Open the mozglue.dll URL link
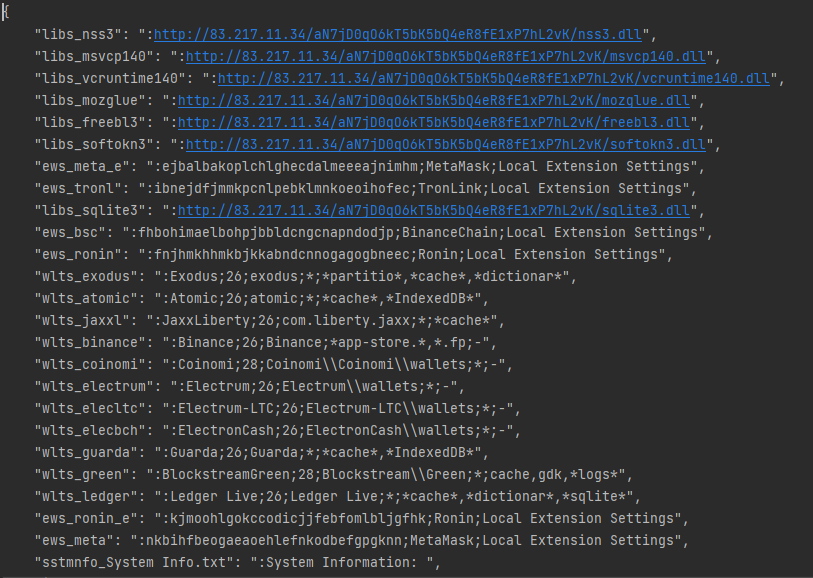The image size is (813, 578). click(434, 101)
